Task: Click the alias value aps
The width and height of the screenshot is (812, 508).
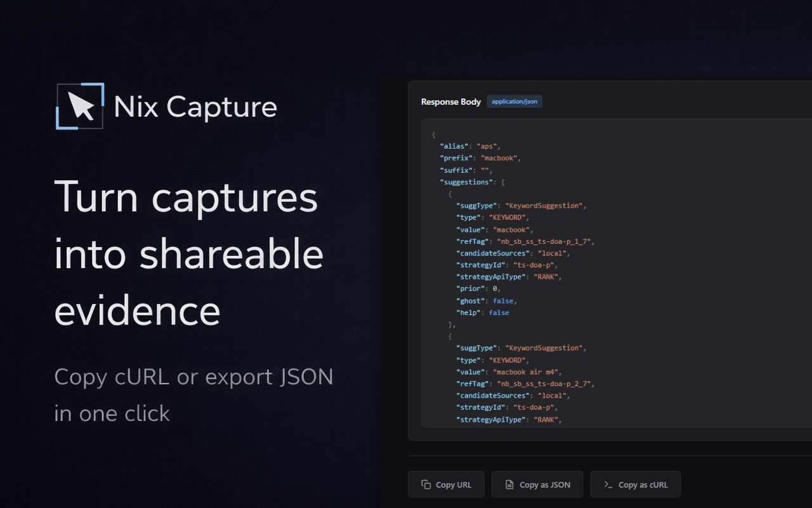Action: [487, 145]
